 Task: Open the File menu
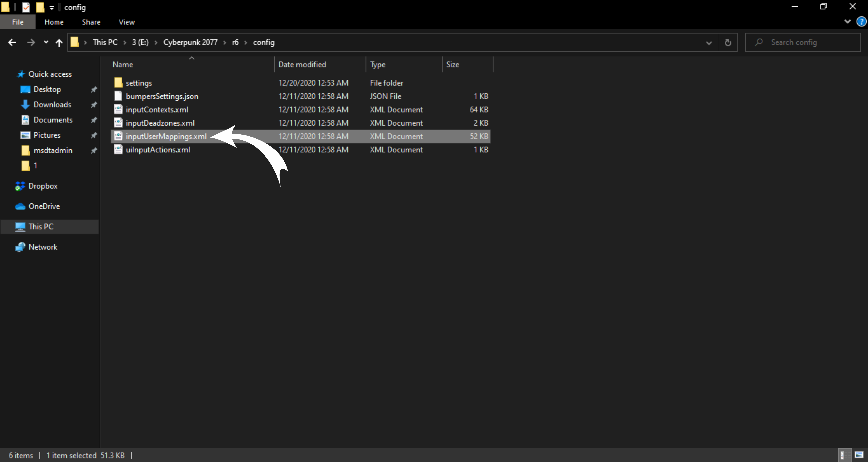tap(18, 22)
